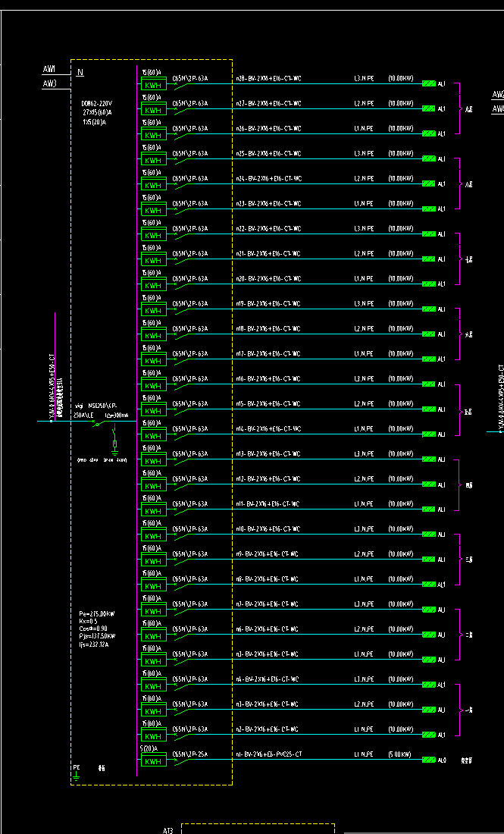Screen dimensions: 504x834
Task: Click the C65N\2P-63A breaker label on circuit n23
Action: (190, 204)
